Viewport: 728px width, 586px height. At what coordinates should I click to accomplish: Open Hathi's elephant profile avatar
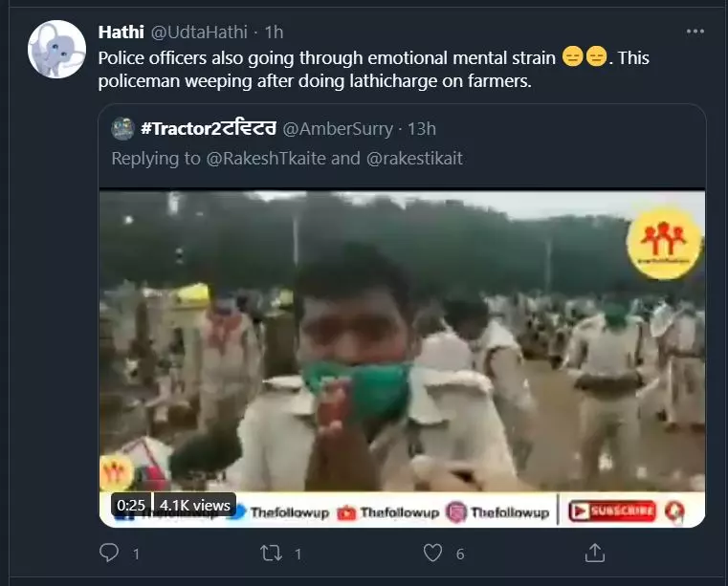[56, 49]
